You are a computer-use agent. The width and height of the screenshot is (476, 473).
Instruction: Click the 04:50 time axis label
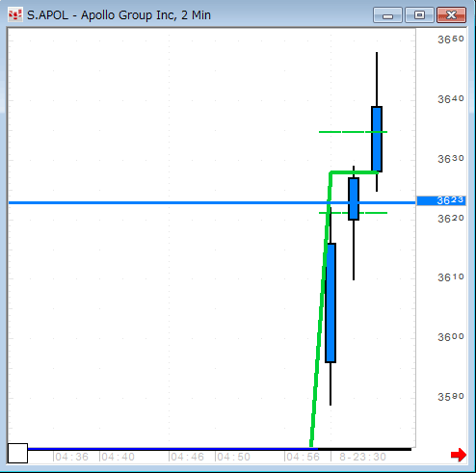[x=233, y=457]
